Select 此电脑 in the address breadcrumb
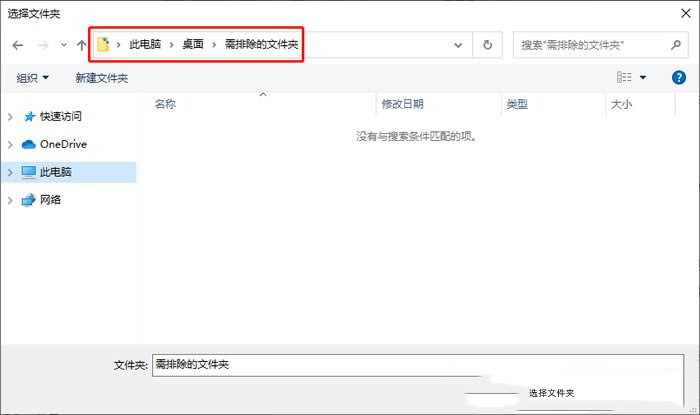Viewport: 700px width, 415px height. pos(145,44)
